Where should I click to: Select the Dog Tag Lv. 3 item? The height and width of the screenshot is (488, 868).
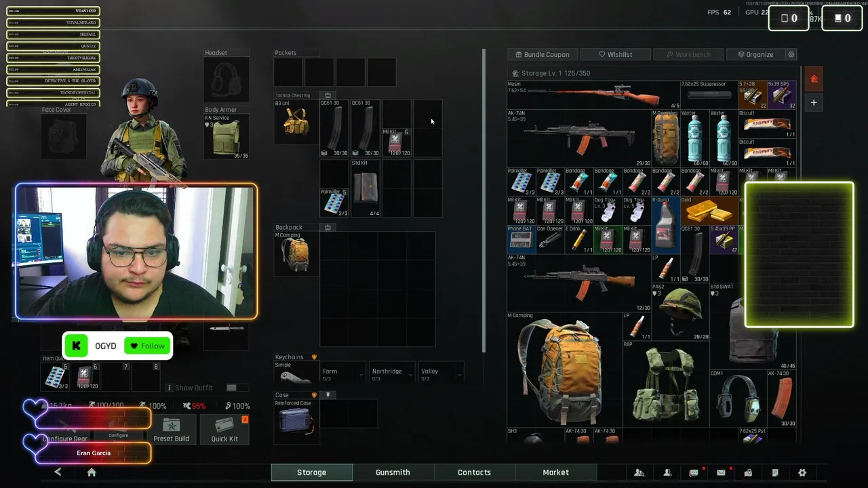coord(608,210)
